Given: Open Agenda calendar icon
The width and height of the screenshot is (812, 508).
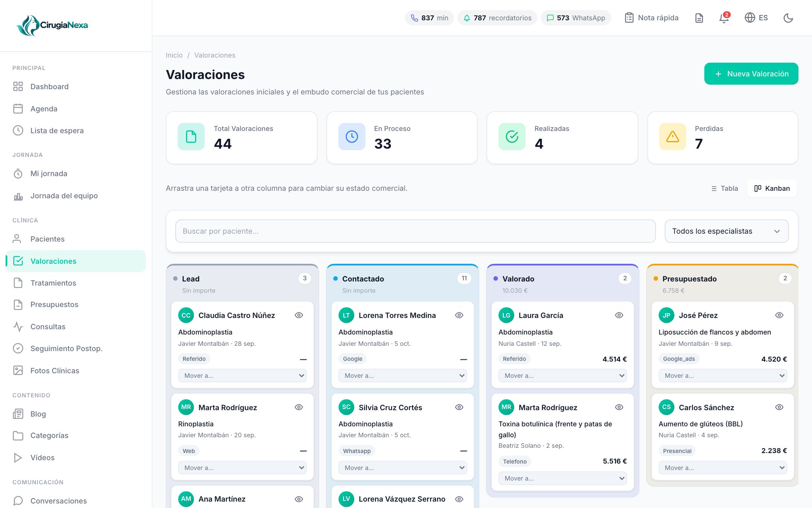Looking at the screenshot, I should (x=18, y=109).
